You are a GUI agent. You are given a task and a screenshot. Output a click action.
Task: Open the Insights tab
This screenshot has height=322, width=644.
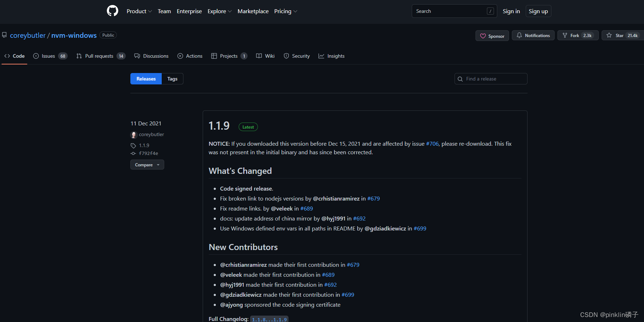coord(331,56)
